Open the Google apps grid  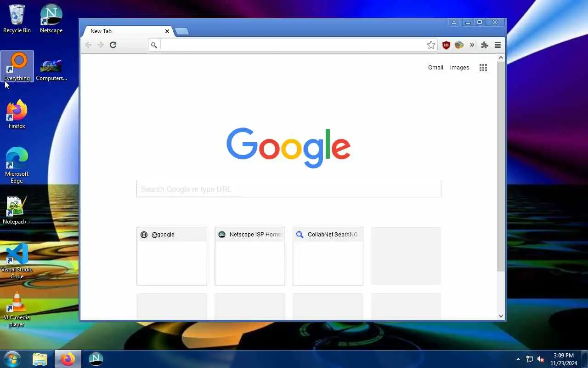click(483, 68)
